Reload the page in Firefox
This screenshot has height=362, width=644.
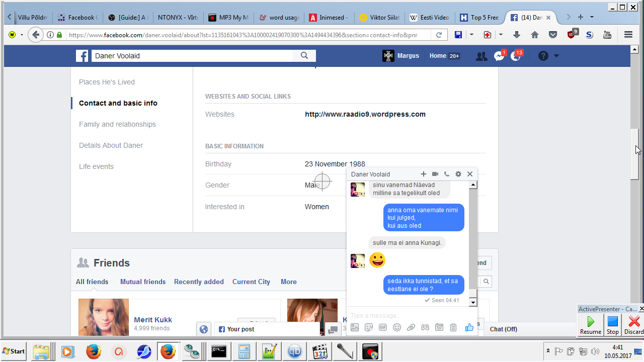pos(439,35)
